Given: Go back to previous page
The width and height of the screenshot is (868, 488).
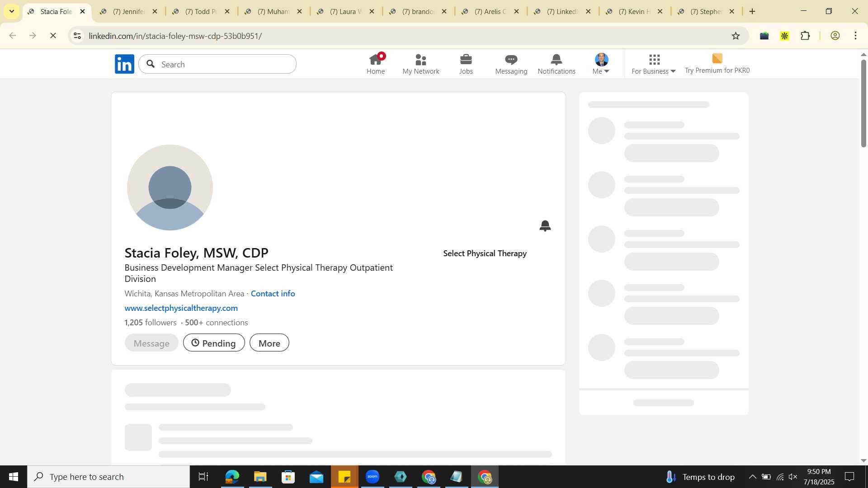Looking at the screenshot, I should (x=13, y=36).
